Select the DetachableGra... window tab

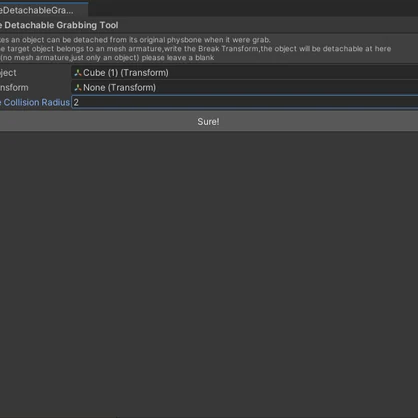tap(43, 10)
